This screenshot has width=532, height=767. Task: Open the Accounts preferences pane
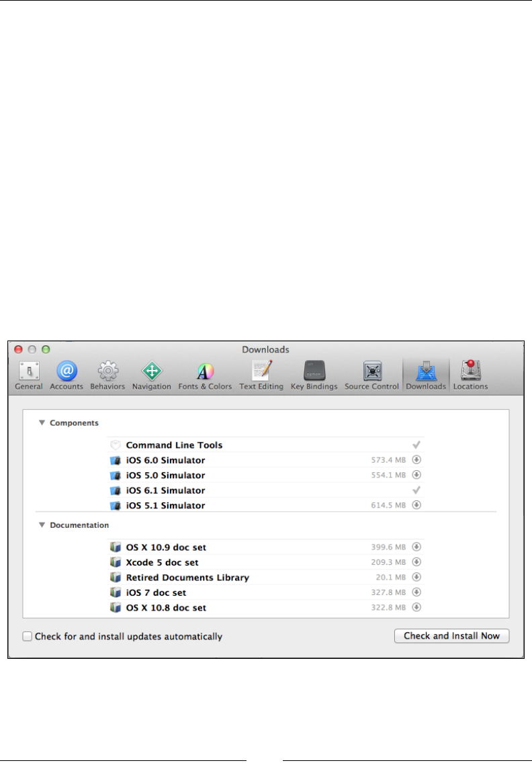coord(66,375)
